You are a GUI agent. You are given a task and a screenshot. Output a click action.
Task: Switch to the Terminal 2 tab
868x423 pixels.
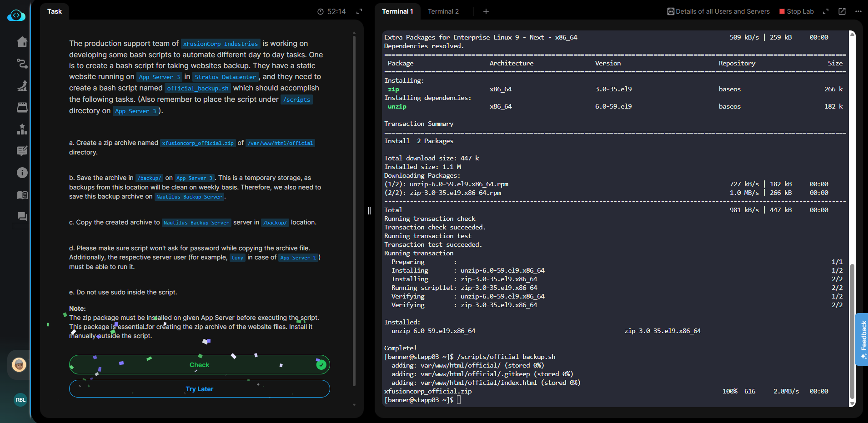coord(443,11)
